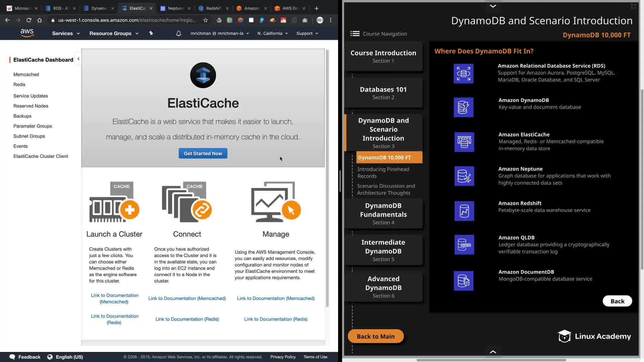The width and height of the screenshot is (644, 362).
Task: Switch to the Neptune browser tab
Action: point(175,8)
